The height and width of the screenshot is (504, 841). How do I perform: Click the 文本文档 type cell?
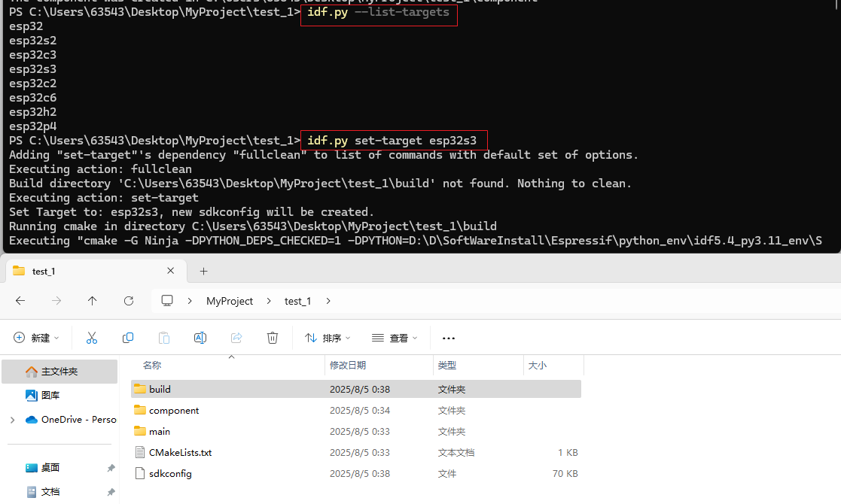pos(456,453)
